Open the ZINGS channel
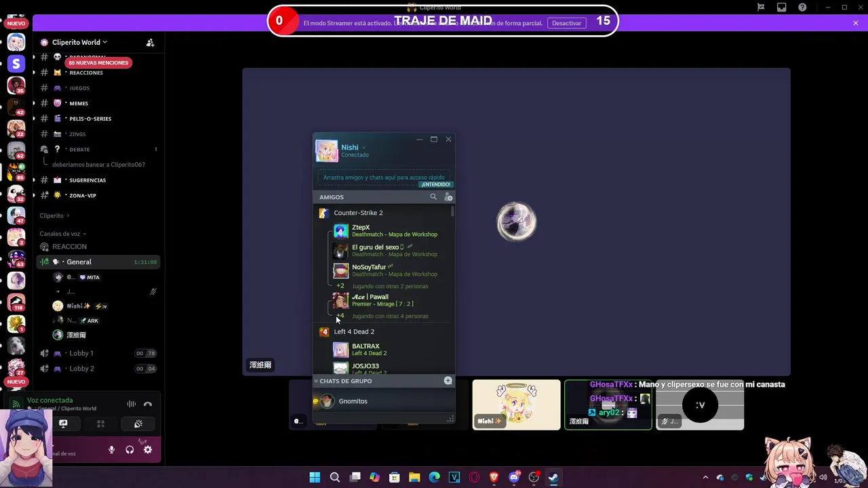Image resolution: width=868 pixels, height=488 pixels. click(98, 134)
